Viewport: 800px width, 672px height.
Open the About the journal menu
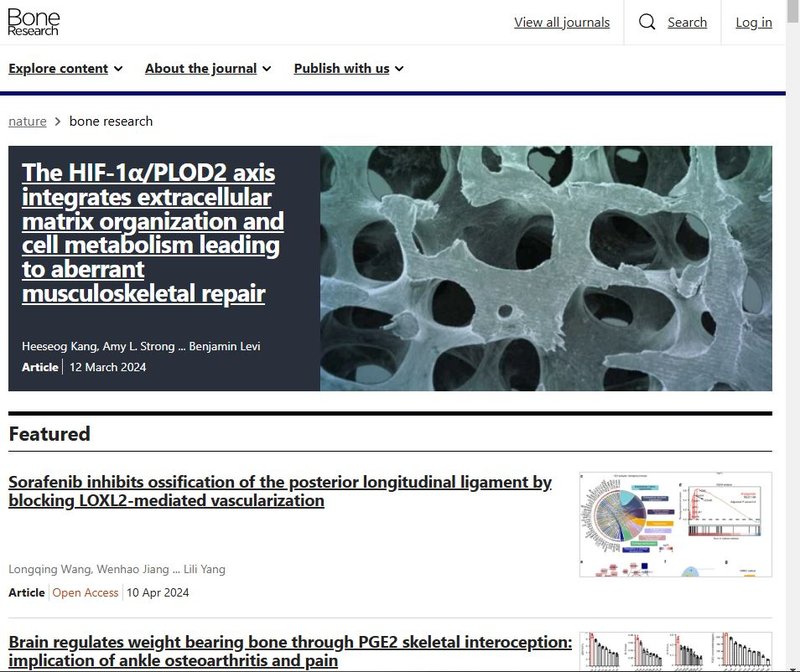[x=207, y=69]
